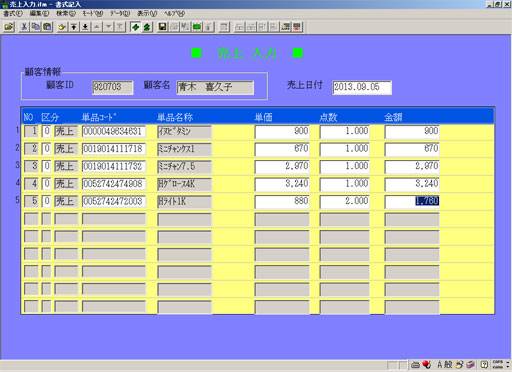Open the 表示(V) menu
512x372 pixels.
click(x=147, y=13)
